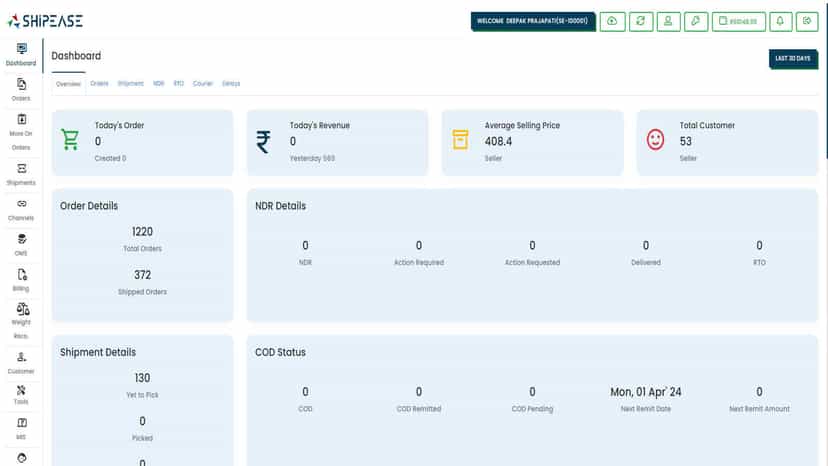The image size is (828, 466).
Task: Click the last partially visible sidebar icon
Action: click(x=22, y=459)
